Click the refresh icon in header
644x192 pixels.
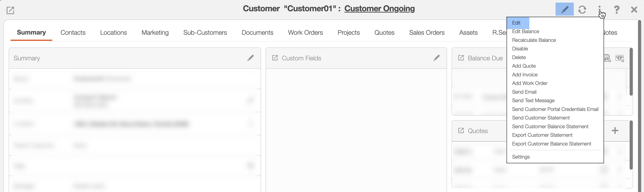[582, 9]
